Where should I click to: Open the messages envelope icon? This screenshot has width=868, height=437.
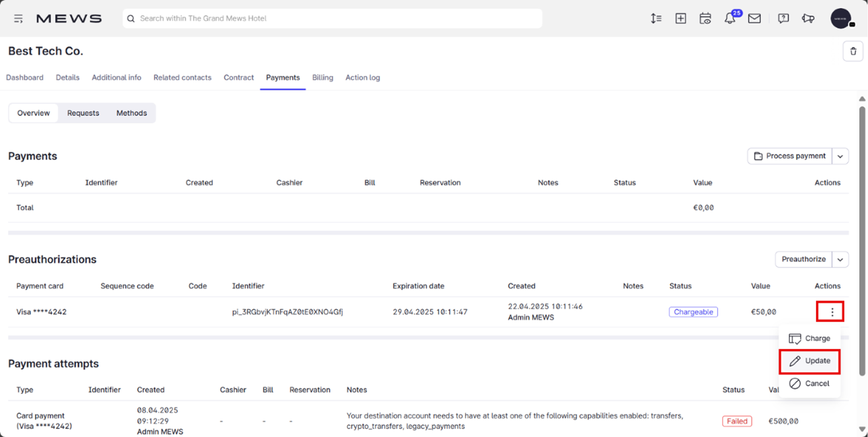(x=755, y=19)
